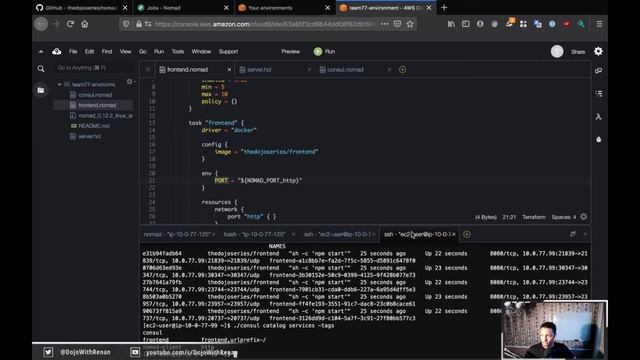Open the browser library icon
640x360 pixels.
pos(451,24)
